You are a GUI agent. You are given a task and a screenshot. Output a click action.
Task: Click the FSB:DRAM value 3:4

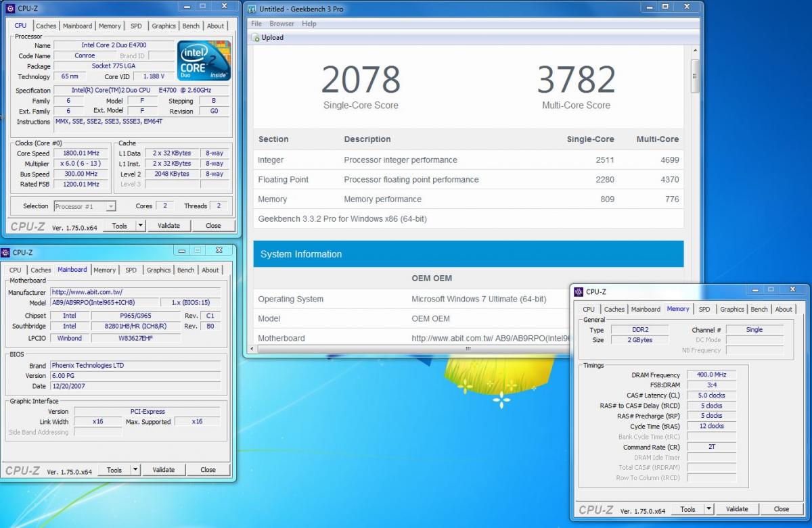pos(711,385)
